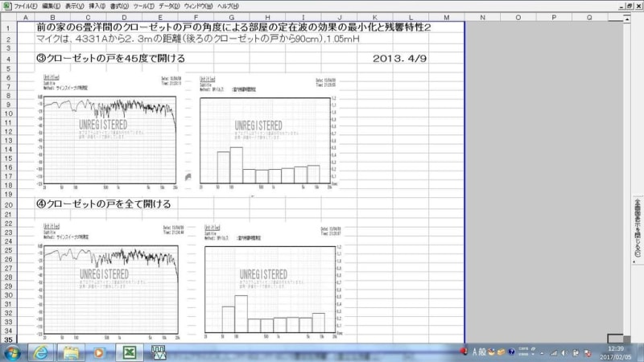Click the date cell 2013. 4/9
The width and height of the screenshot is (644, 362).
[399, 58]
